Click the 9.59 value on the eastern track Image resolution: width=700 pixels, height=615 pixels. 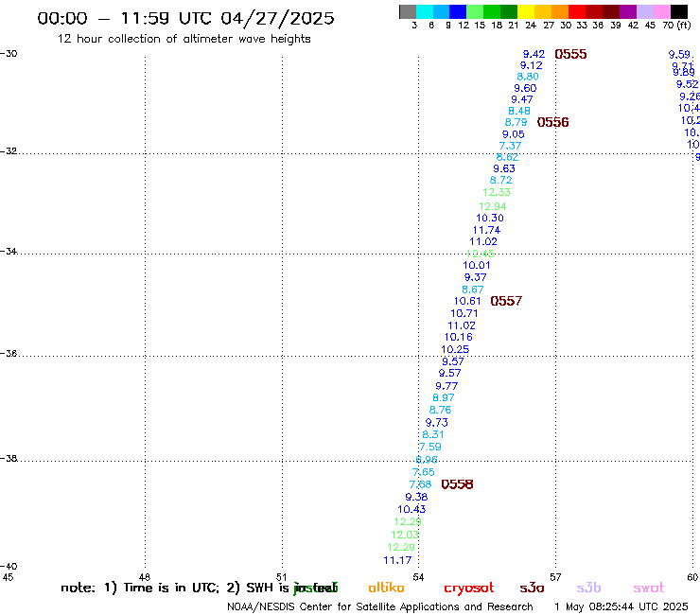pyautogui.click(x=679, y=55)
